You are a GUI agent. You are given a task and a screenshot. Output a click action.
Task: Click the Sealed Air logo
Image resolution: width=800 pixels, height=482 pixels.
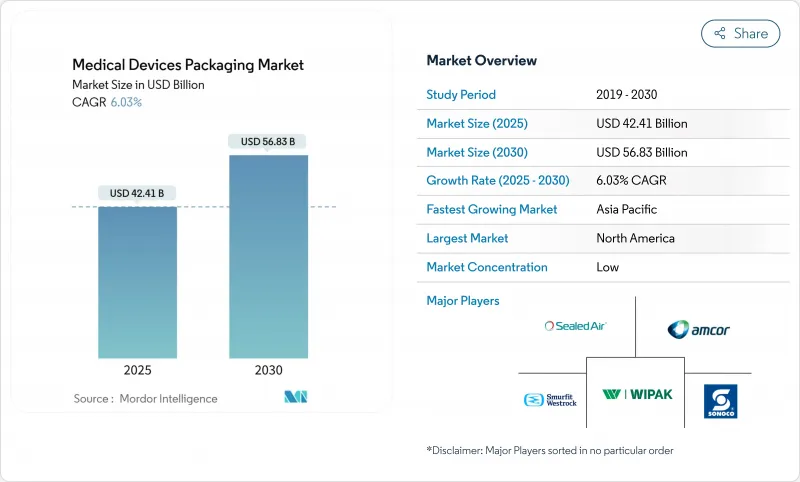pyautogui.click(x=575, y=326)
